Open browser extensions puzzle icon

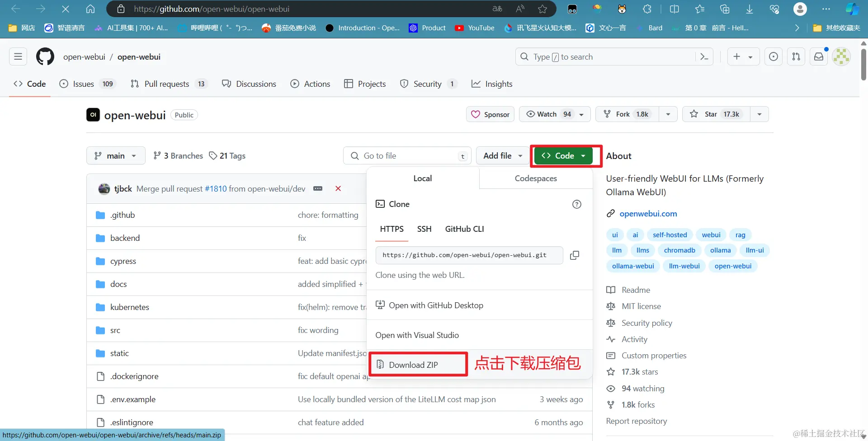pyautogui.click(x=647, y=9)
